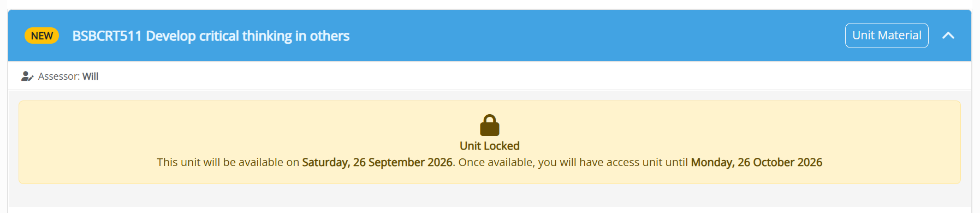Open the Unit Material button
The height and width of the screenshot is (213, 980).
tap(887, 35)
